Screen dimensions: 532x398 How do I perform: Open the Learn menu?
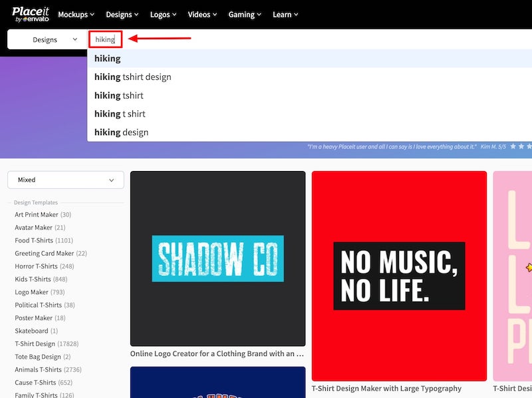(x=285, y=15)
